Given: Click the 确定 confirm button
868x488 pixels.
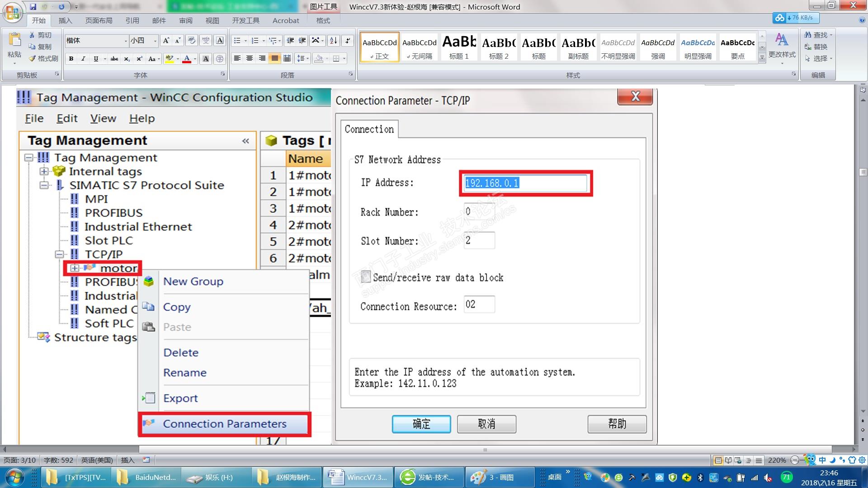Looking at the screenshot, I should click(421, 424).
